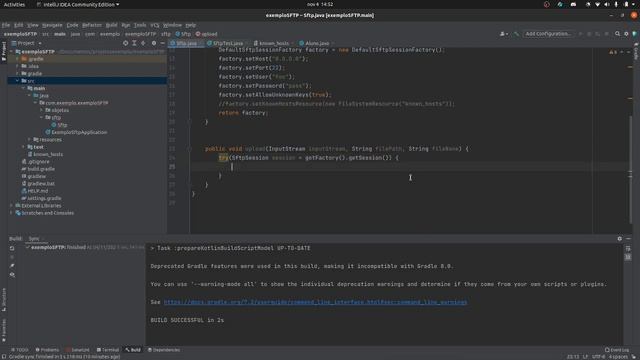Expand the .gradle folder node
This screenshot has height=360, width=640.
[17, 59]
